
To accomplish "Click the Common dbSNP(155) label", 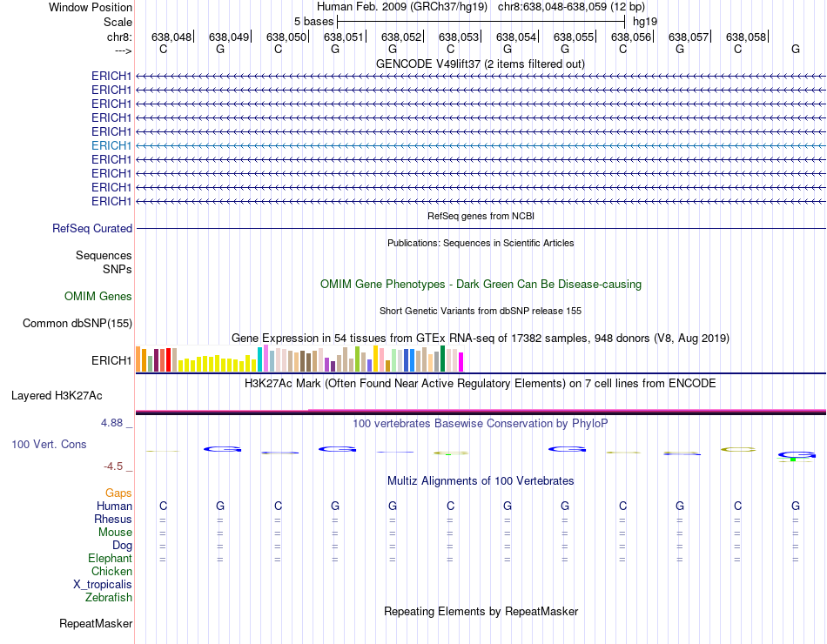I will 77,324.
